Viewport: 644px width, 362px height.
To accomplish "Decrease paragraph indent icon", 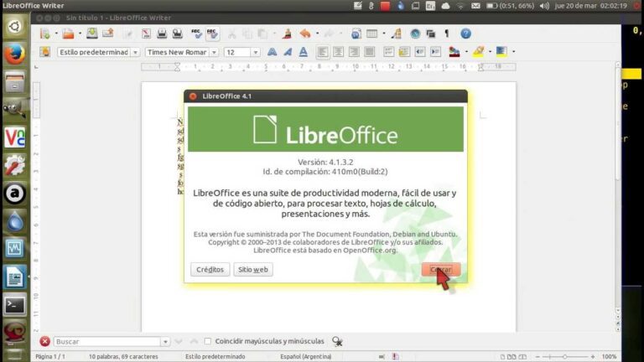I will 420,52.
